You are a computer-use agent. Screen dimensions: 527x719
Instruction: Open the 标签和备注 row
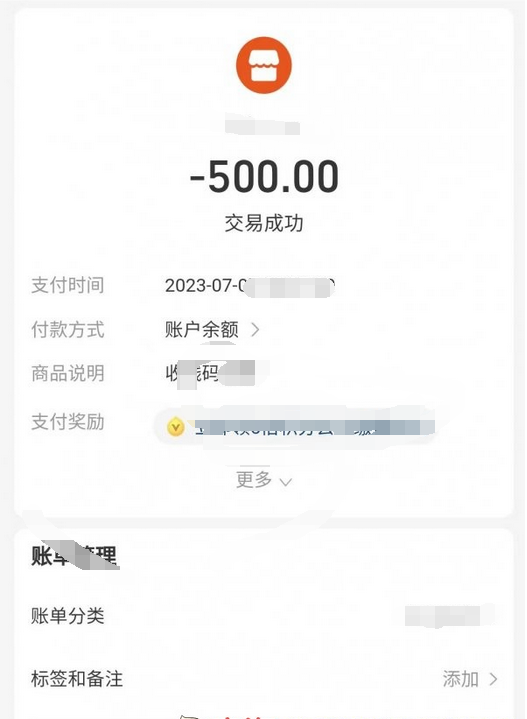pos(264,679)
